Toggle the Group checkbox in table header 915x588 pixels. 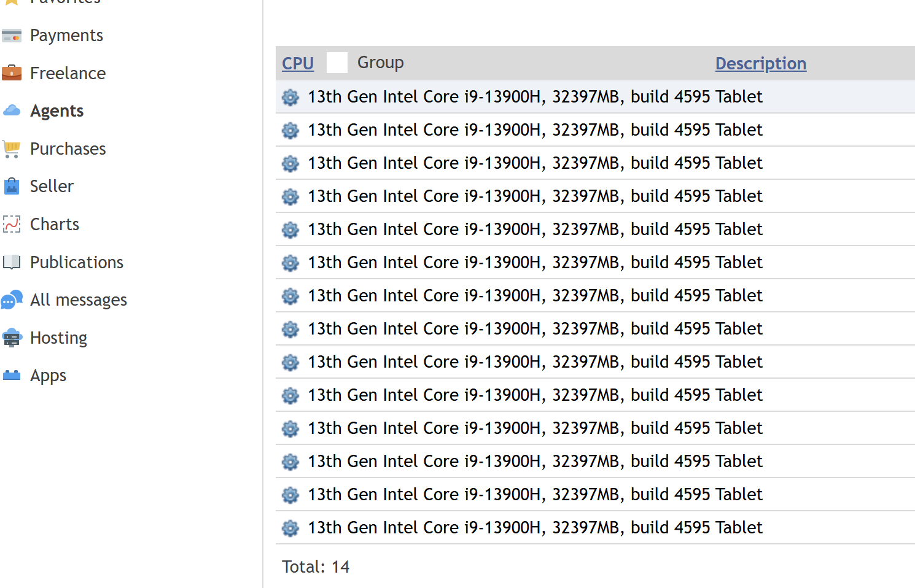point(337,63)
